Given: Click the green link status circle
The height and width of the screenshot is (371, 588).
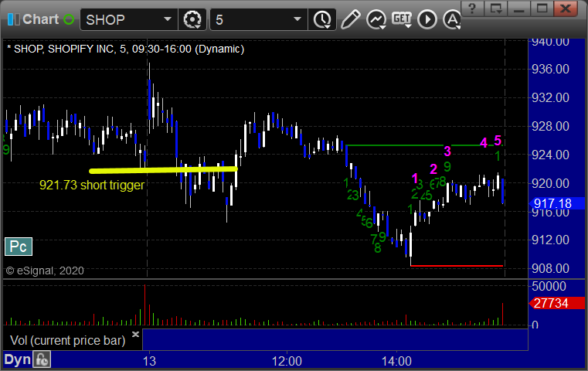Looking at the screenshot, I should (x=69, y=19).
